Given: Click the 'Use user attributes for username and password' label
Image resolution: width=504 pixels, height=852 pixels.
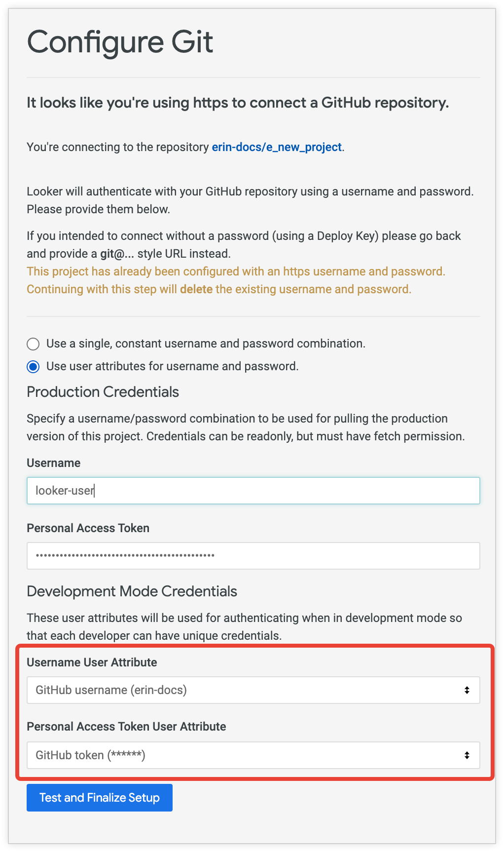Looking at the screenshot, I should tap(172, 366).
